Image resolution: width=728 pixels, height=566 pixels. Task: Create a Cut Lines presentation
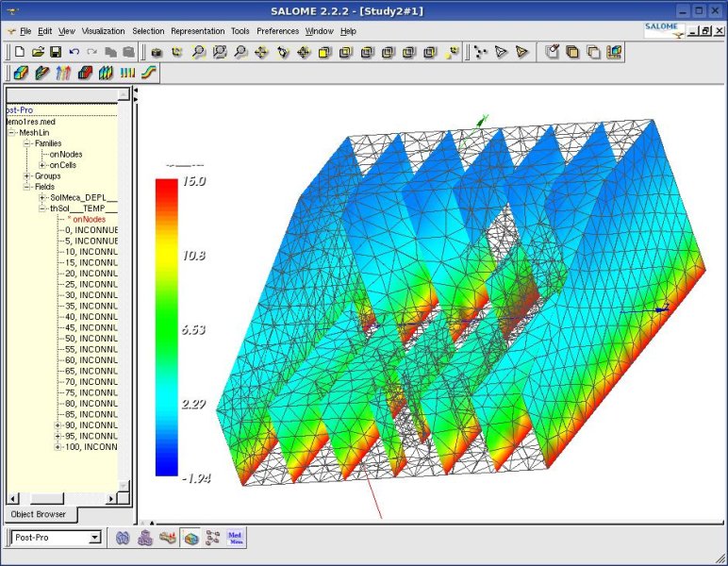[127, 73]
